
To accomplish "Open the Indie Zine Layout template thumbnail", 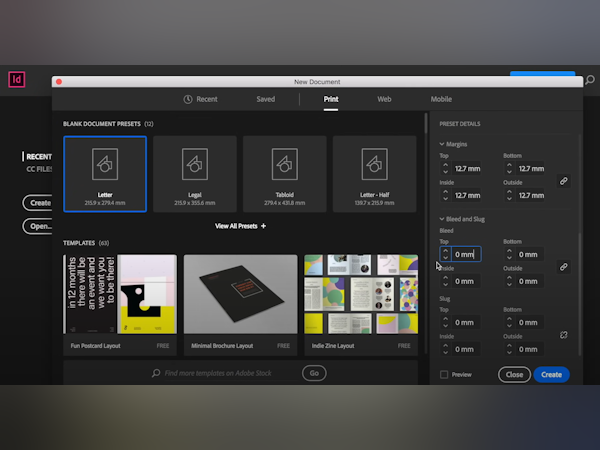I will click(x=361, y=294).
